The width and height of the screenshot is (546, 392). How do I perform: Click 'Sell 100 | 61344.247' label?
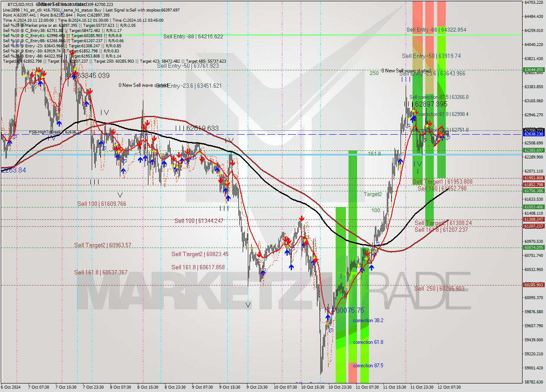pos(199,221)
